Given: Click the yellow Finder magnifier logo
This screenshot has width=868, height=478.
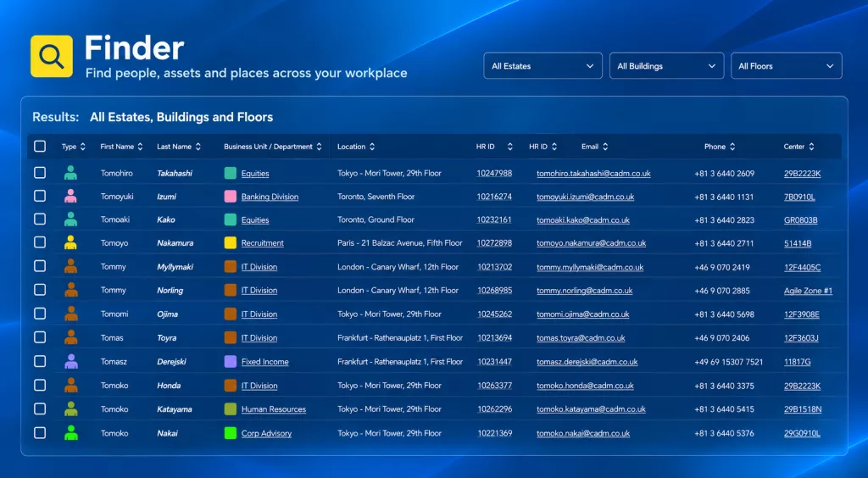Looking at the screenshot, I should tap(52, 57).
